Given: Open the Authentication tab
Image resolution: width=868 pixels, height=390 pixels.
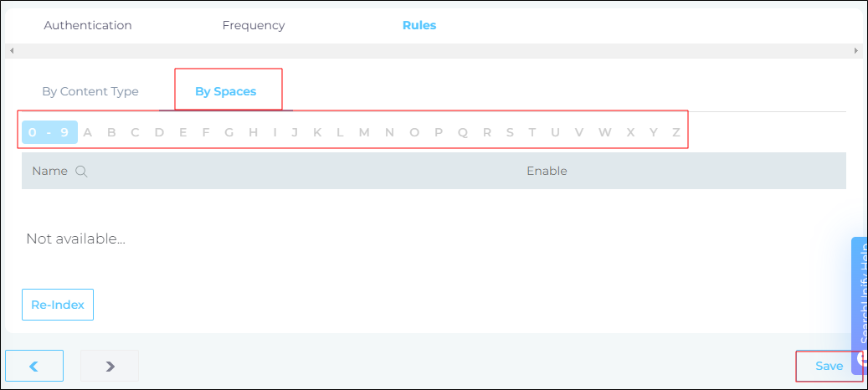Looking at the screenshot, I should coord(88,25).
